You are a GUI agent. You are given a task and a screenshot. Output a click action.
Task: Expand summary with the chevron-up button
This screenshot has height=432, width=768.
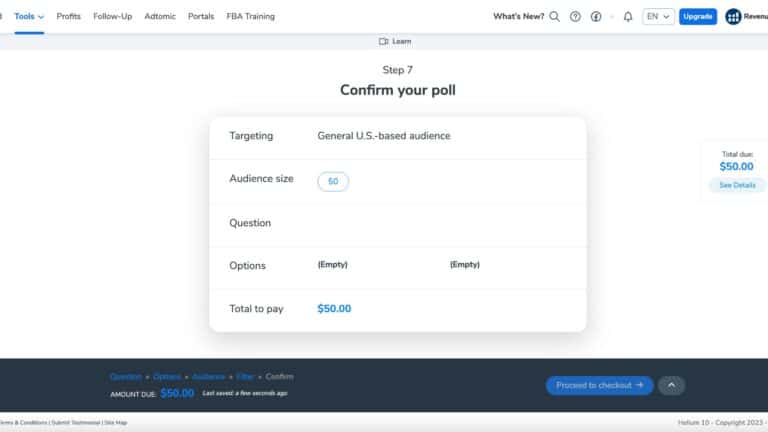[x=672, y=385]
